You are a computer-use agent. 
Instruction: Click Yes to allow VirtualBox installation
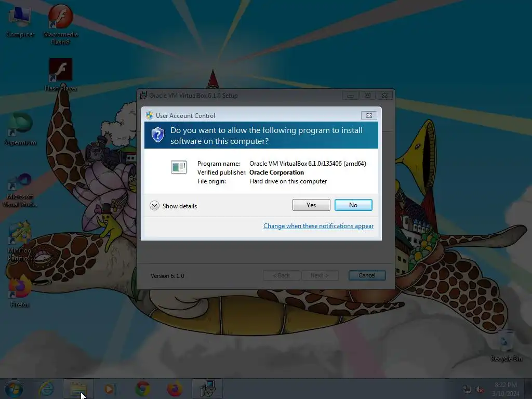pyautogui.click(x=311, y=205)
